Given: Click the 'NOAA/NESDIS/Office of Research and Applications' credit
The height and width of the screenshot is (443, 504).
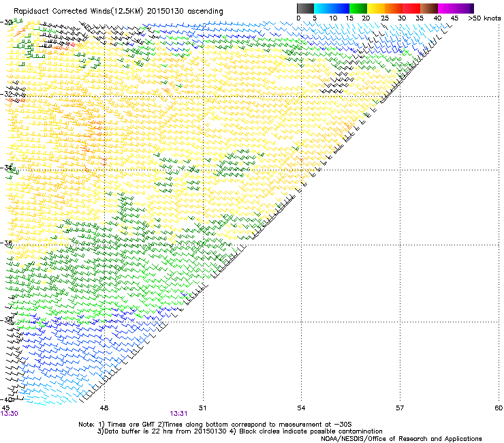Looking at the screenshot, I should (401, 439).
